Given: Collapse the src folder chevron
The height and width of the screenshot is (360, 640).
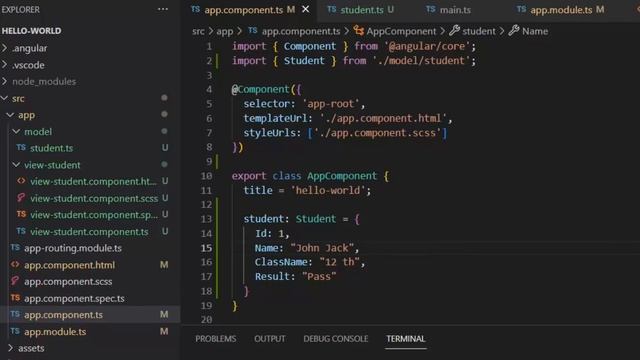Looking at the screenshot, I should [x=4, y=98].
